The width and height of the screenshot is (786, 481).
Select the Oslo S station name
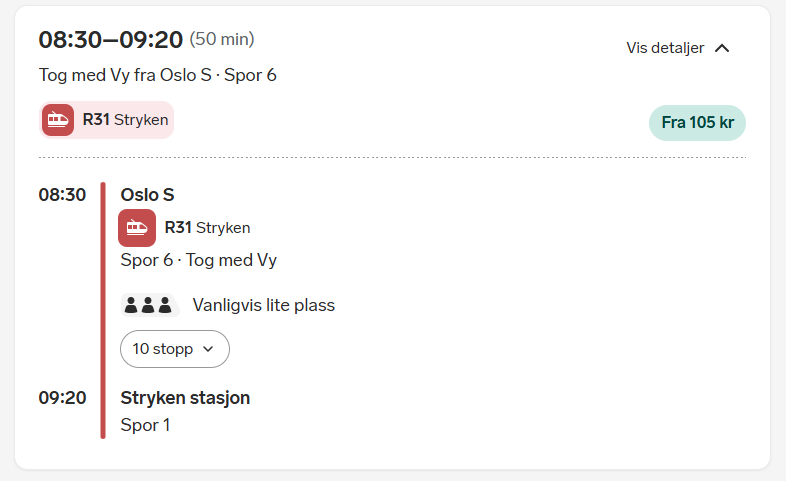click(147, 195)
